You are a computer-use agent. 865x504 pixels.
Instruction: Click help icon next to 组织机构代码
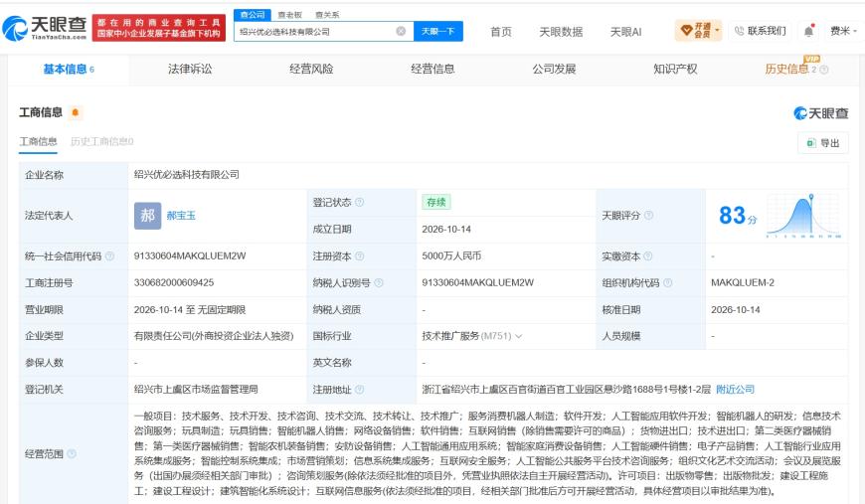pyautogui.click(x=667, y=283)
